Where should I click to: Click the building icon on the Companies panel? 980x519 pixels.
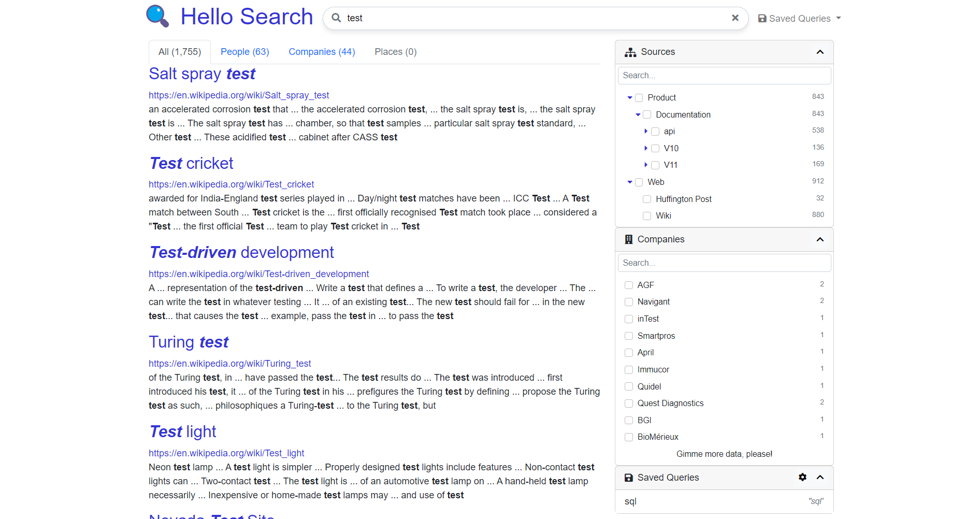click(629, 239)
